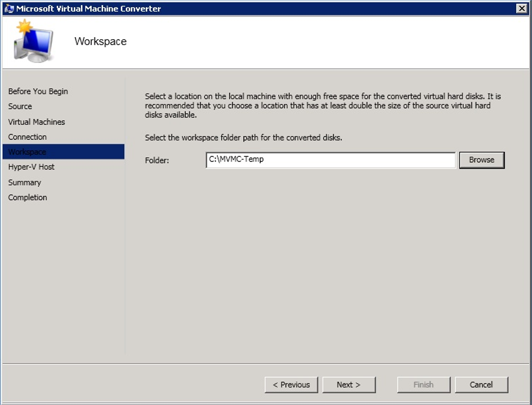Close the Virtual Machine Converter window
The height and width of the screenshot is (405, 532).
521,8
